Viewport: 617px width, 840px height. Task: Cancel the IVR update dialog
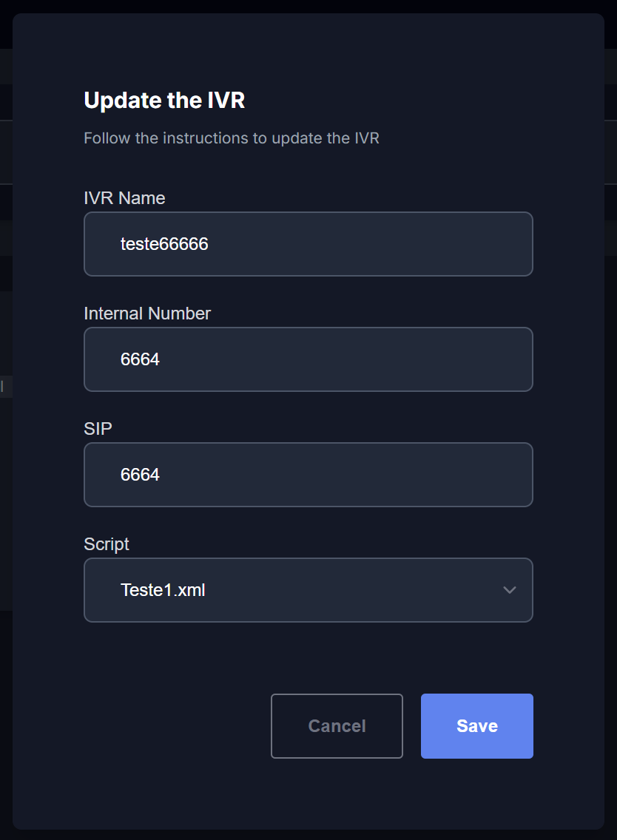click(x=337, y=726)
